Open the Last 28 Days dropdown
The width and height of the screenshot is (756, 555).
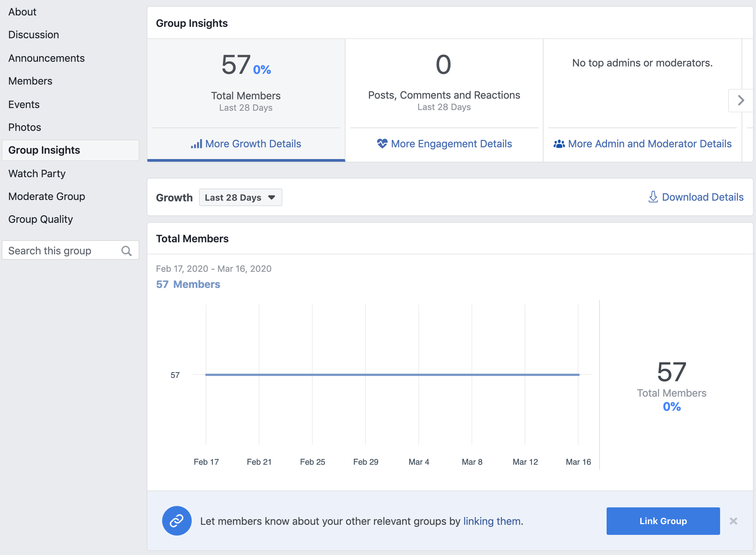tap(240, 197)
